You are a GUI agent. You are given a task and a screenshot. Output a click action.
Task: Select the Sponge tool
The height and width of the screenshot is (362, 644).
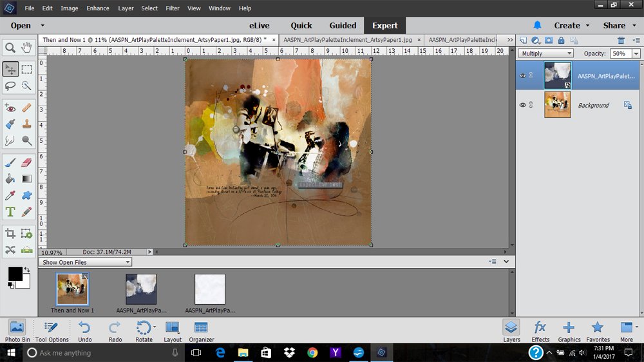(26, 140)
